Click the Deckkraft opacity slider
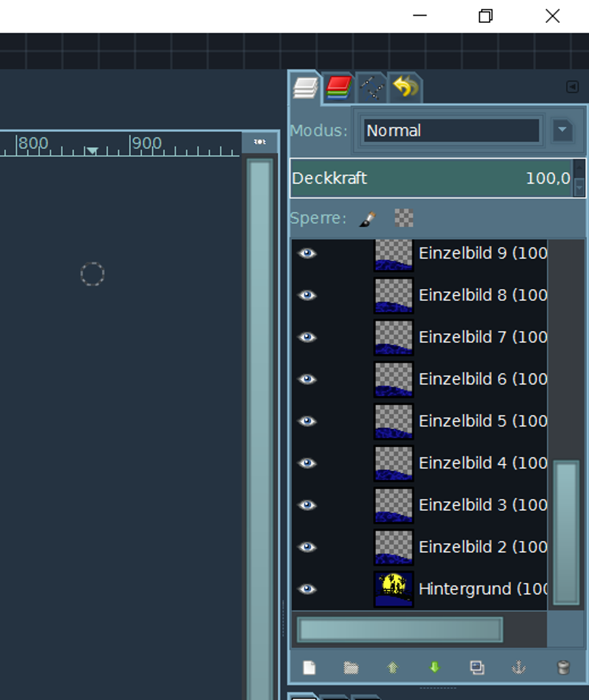Image resolution: width=589 pixels, height=700 pixels. coord(431,178)
